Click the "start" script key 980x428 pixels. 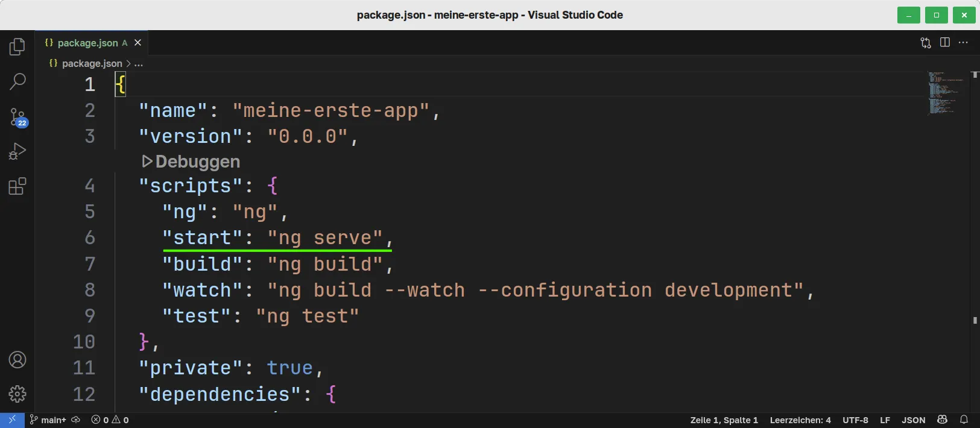pyautogui.click(x=202, y=238)
